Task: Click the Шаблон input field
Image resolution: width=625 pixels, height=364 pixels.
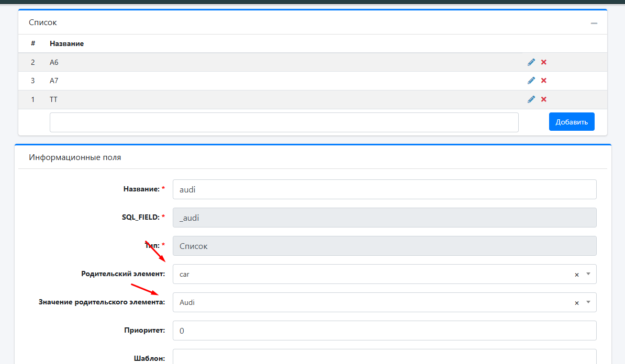Action: pyautogui.click(x=384, y=357)
